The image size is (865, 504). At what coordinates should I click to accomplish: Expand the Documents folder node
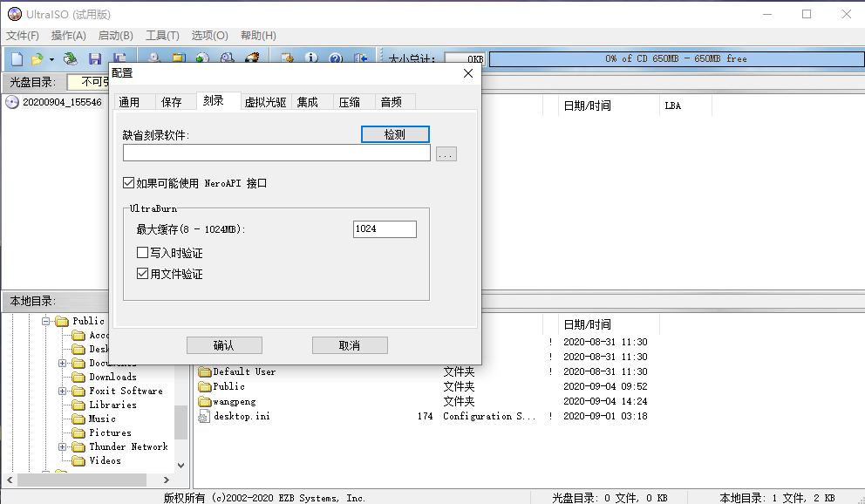[x=62, y=363]
